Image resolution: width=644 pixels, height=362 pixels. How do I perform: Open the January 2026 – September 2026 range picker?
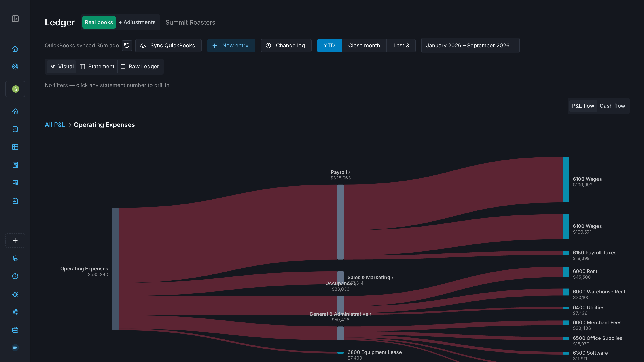[470, 45]
